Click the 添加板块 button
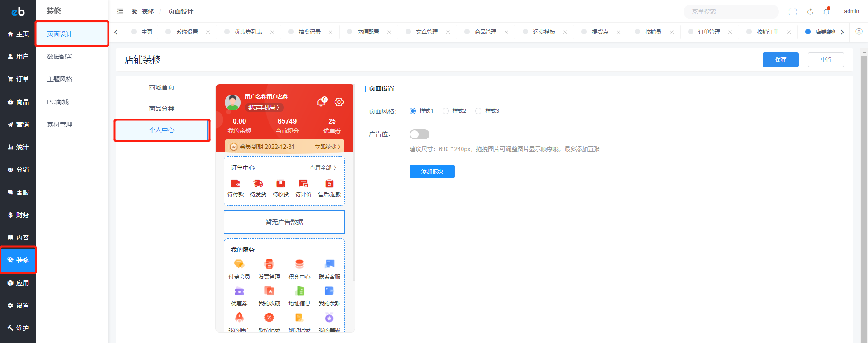This screenshot has height=343, width=868. pos(432,171)
